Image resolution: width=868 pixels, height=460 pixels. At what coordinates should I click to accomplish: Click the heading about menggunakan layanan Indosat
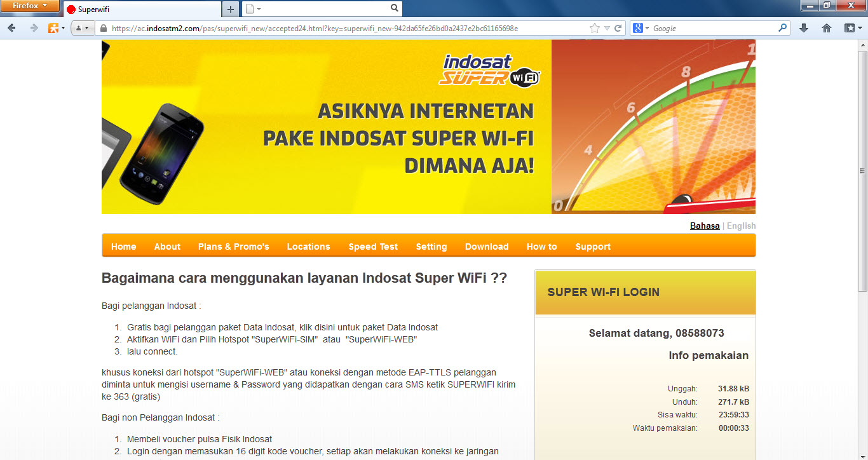click(304, 278)
